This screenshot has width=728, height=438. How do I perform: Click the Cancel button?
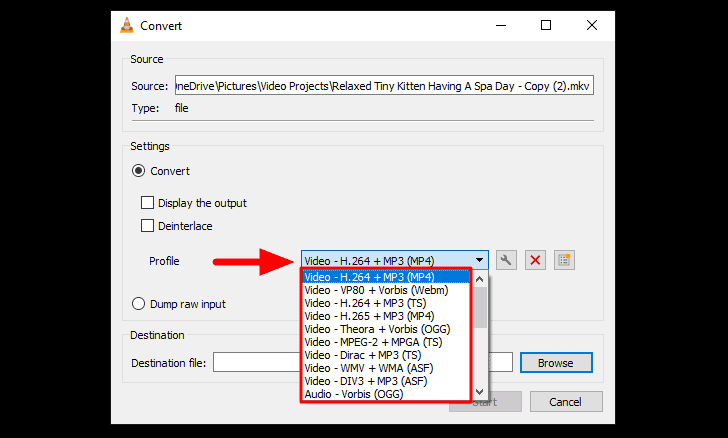tap(566, 402)
